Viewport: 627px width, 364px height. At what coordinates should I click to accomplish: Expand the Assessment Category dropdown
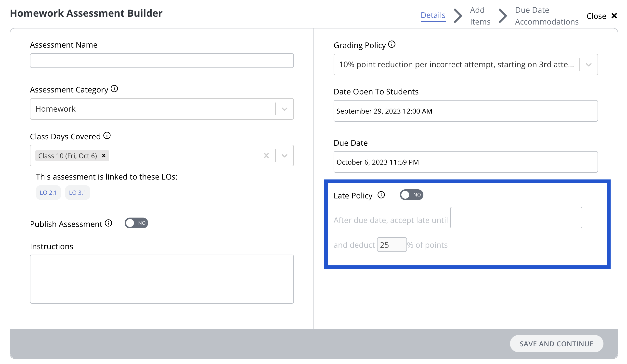284,109
